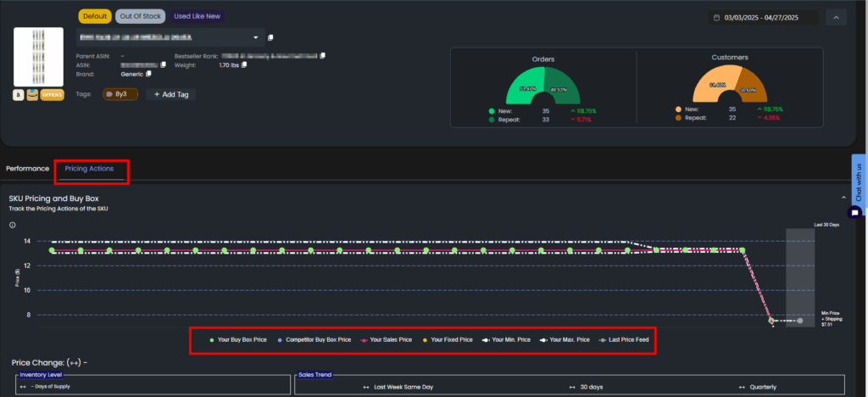The image size is (868, 397).
Task: Copy the Generic brand name
Action: point(148,74)
